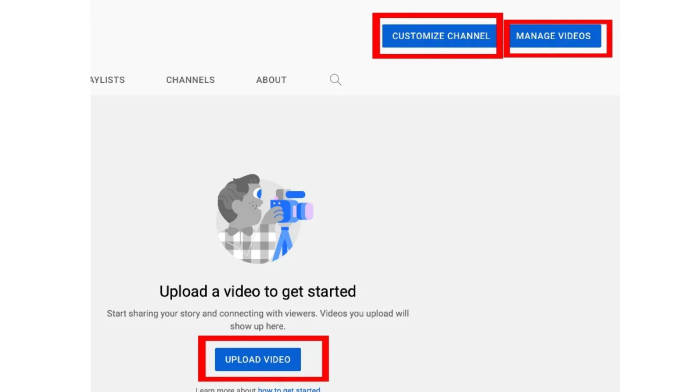Open the channel search magnifier icon
This screenshot has height=392, width=696.
[x=336, y=80]
